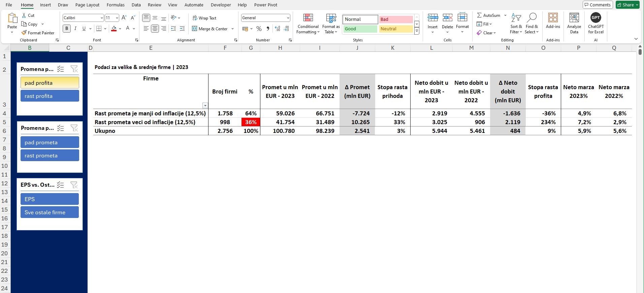This screenshot has width=644, height=293.
Task: Expand the General number format dropdown
Action: [288, 18]
